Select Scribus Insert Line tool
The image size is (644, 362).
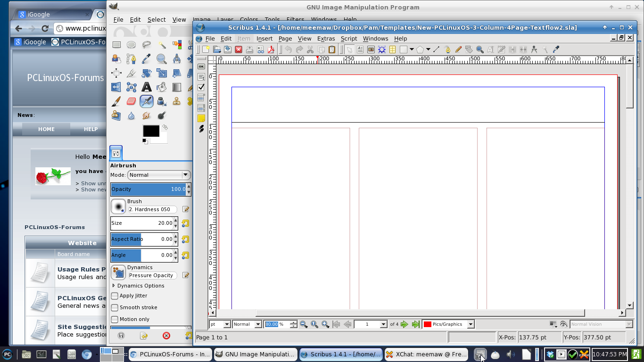436,49
